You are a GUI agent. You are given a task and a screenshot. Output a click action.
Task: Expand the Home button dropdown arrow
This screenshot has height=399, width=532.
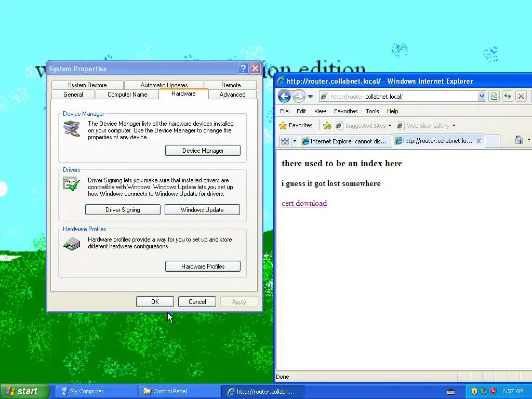[x=528, y=140]
